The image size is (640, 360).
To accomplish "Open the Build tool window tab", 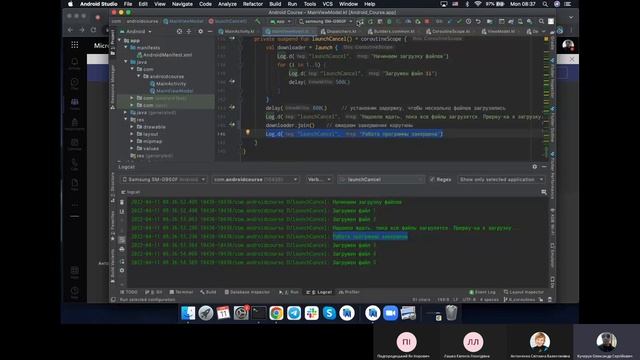I will coord(208,292).
